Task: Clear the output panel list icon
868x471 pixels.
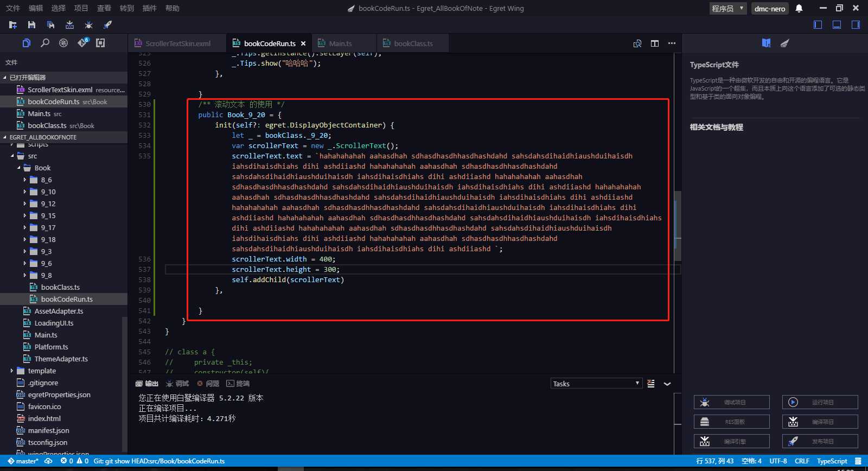Action: pyautogui.click(x=651, y=384)
